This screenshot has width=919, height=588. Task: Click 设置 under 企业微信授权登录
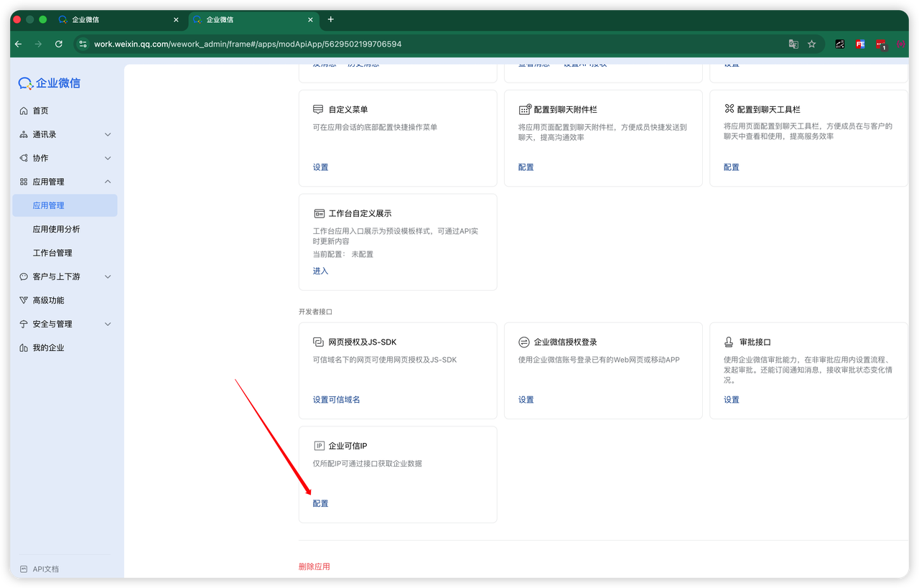(x=526, y=400)
